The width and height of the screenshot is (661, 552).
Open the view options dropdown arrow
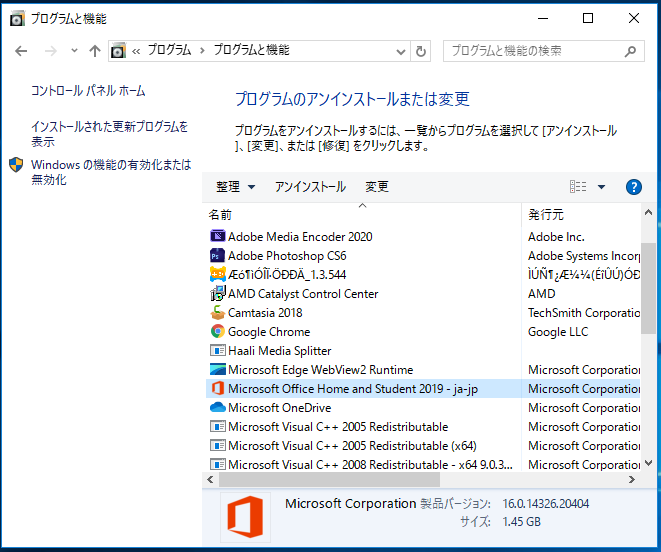[602, 187]
